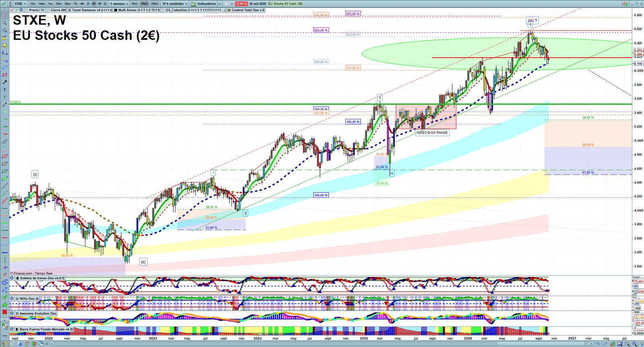644x347 pixels.
Task: Open the 1 semana timeframe dropdown
Action: 119,4
